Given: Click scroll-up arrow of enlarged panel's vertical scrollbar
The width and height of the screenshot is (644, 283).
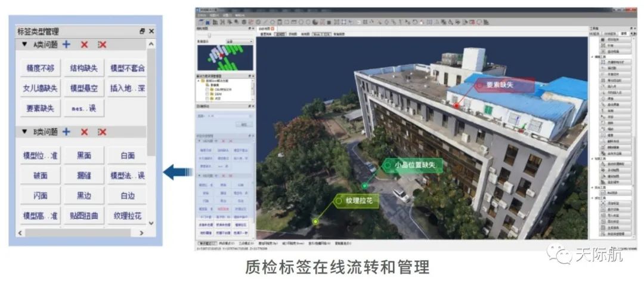Looking at the screenshot, I should [151, 44].
